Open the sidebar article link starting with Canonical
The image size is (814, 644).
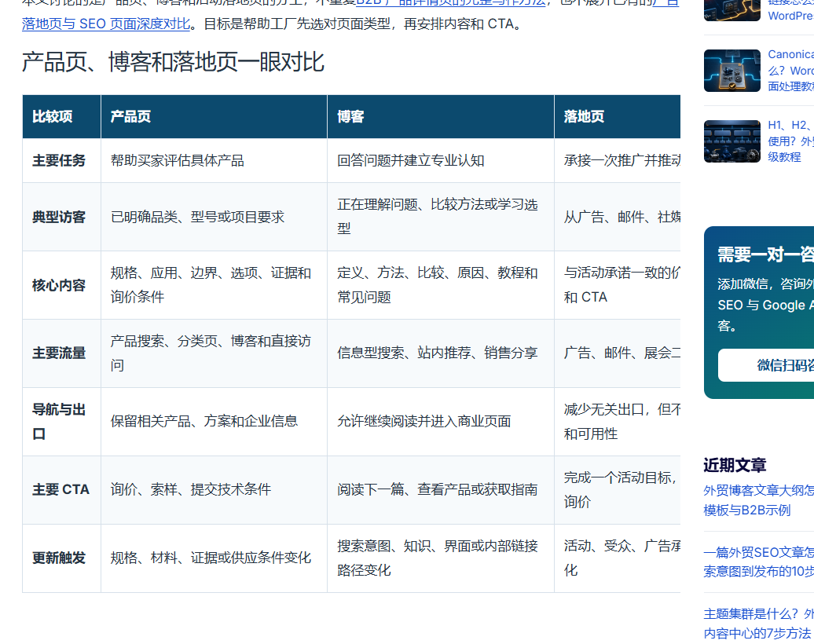[x=790, y=71]
